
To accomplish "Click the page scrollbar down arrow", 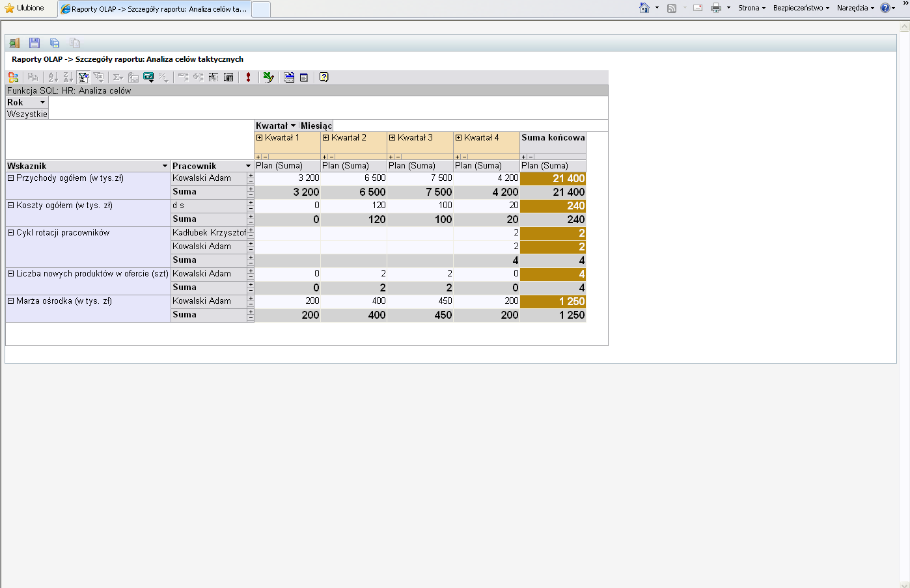I will coord(904,584).
